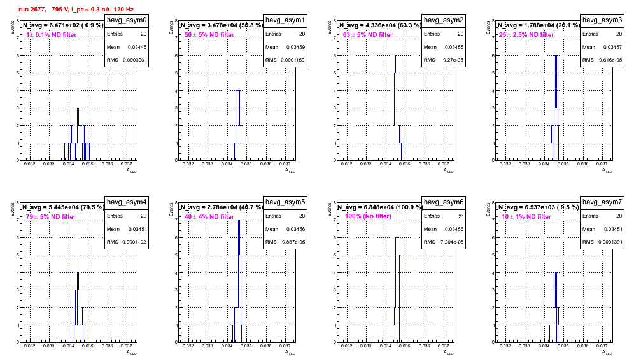Viewport: 634px width, 364px height.
Task: Click the Entries 20 row in havg_asym0
Action: [127, 34]
